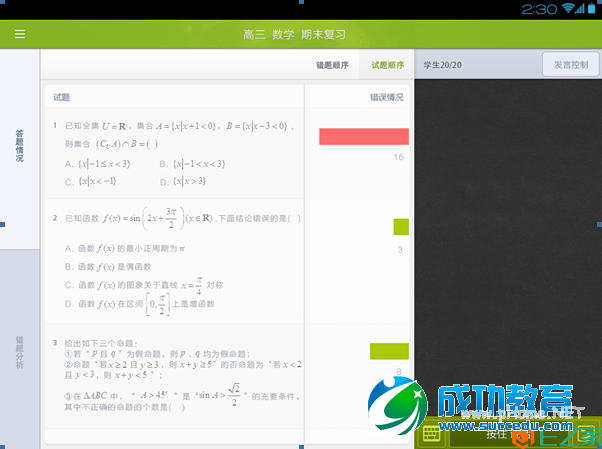Select question 3 text 给出如下三个命题

[x=101, y=343]
